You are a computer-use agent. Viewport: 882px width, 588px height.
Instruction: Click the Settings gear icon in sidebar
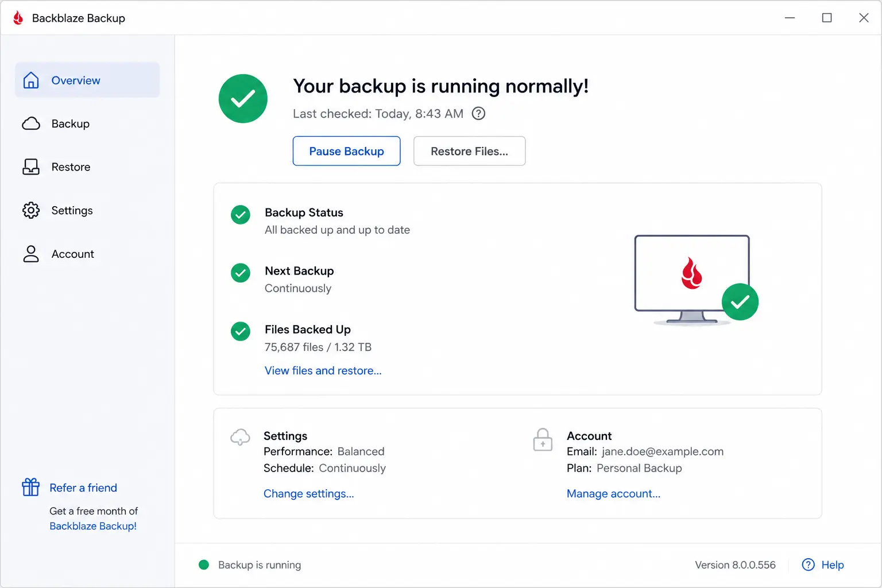click(31, 210)
